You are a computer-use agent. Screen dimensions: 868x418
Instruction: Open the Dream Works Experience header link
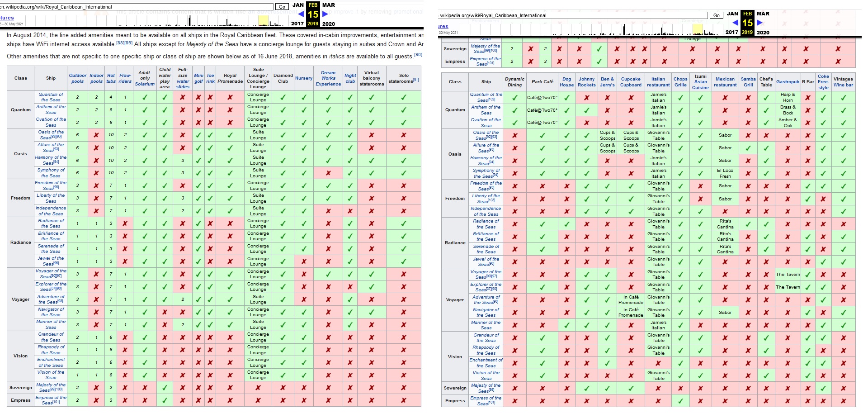(328, 78)
